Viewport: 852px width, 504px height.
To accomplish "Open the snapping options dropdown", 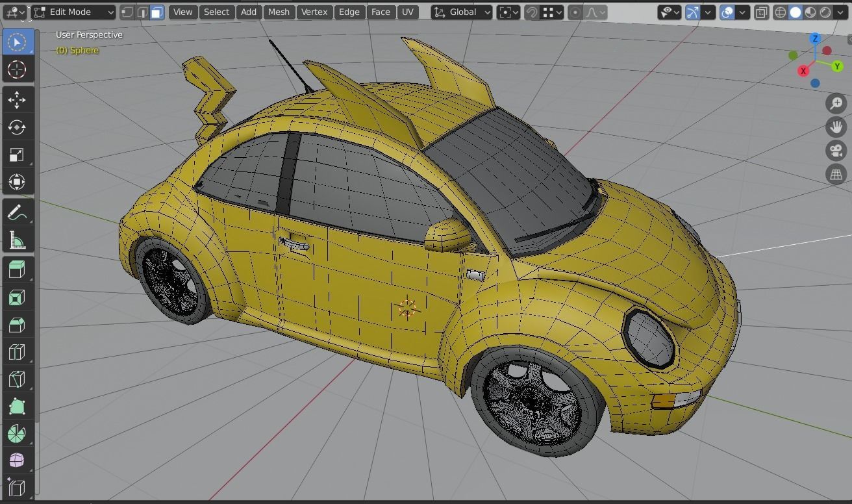I will [x=552, y=12].
